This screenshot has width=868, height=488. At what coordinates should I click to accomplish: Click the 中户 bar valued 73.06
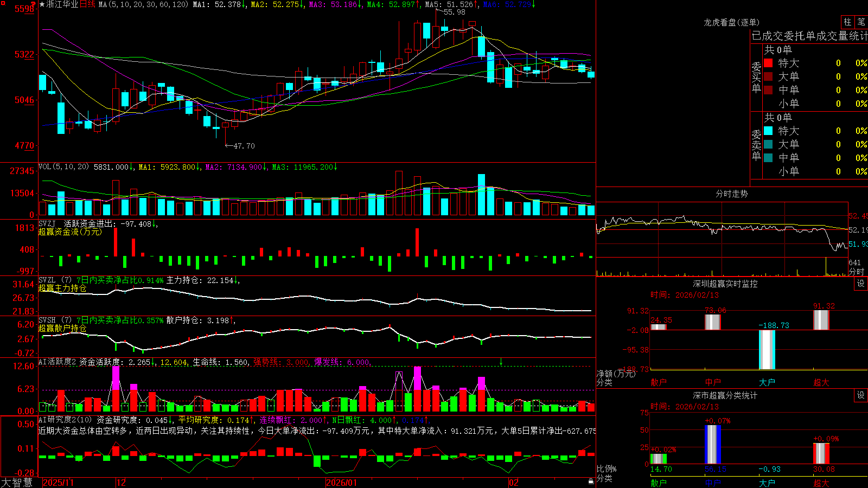point(713,322)
